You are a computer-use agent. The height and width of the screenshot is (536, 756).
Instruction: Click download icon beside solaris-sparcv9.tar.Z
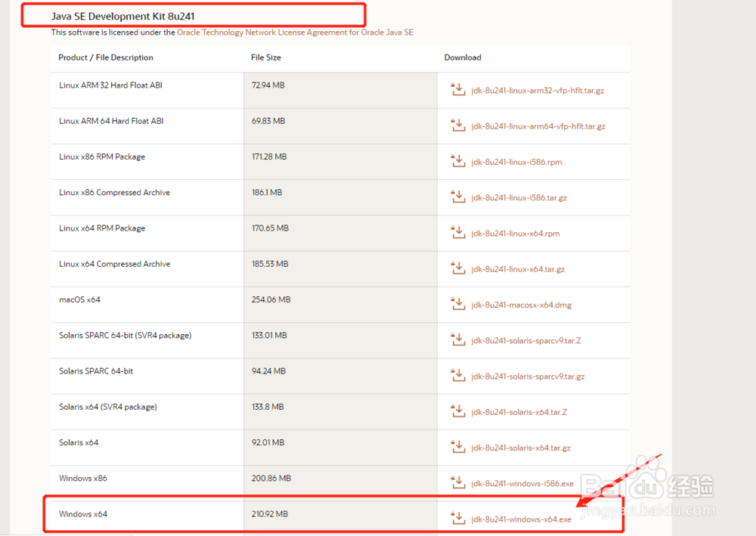457,339
